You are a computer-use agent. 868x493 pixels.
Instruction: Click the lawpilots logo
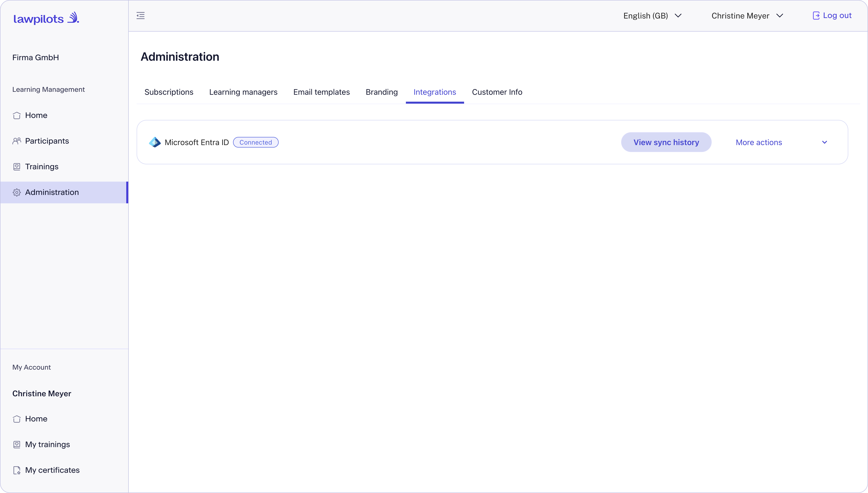coord(46,18)
